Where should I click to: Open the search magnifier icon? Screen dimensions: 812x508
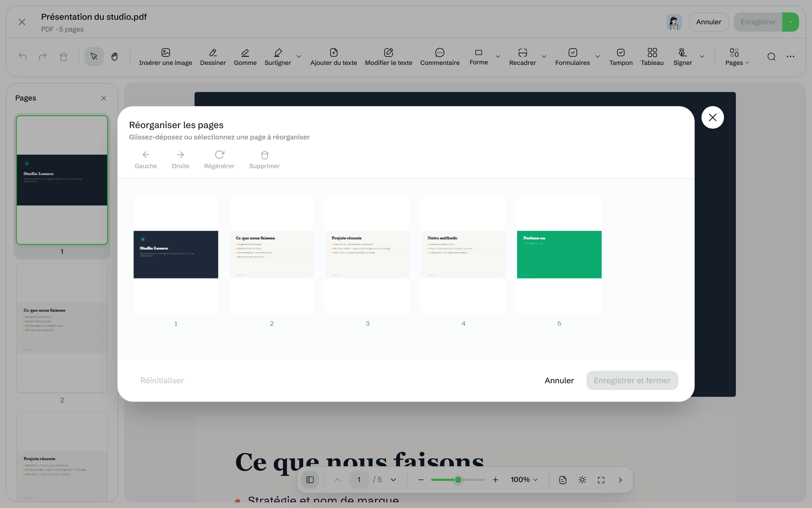tap(771, 56)
